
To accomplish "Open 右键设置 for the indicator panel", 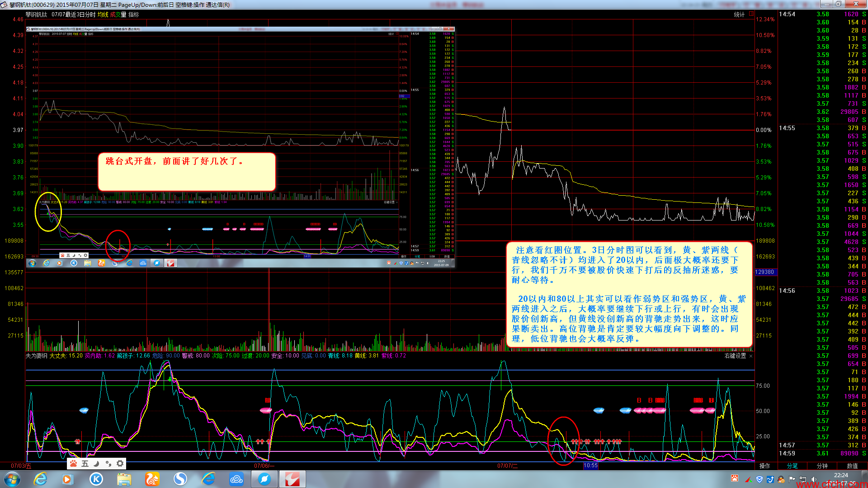I will (735, 356).
